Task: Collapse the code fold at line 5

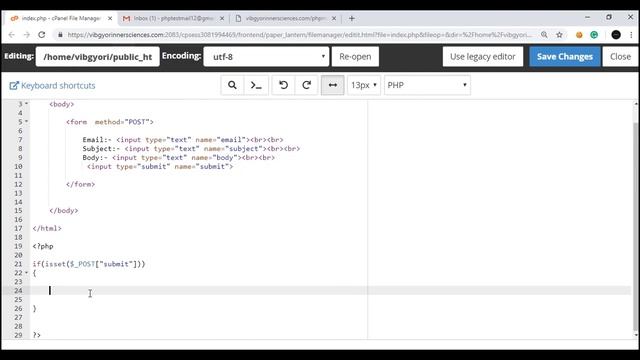Action: pyautogui.click(x=27, y=121)
